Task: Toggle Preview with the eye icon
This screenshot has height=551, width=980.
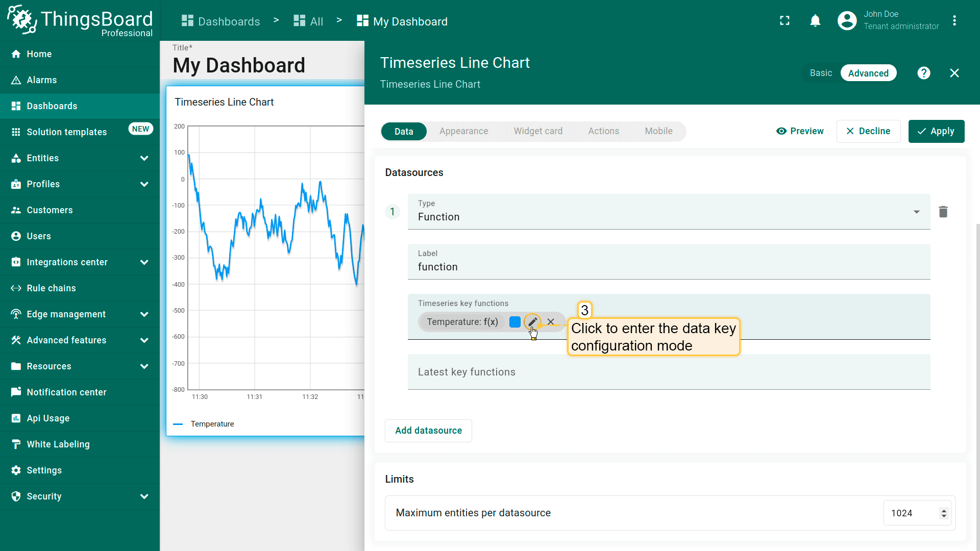Action: (x=799, y=131)
